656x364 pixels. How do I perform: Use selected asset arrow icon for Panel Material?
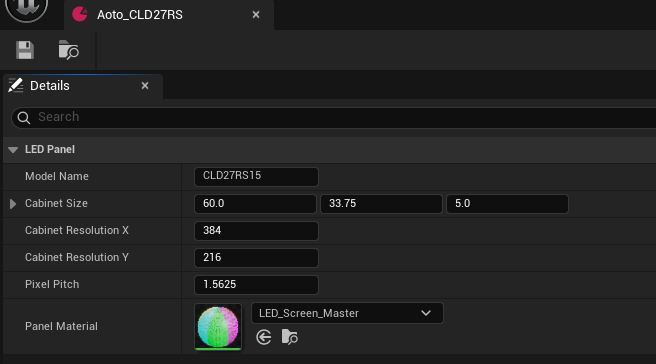pyautogui.click(x=264, y=337)
